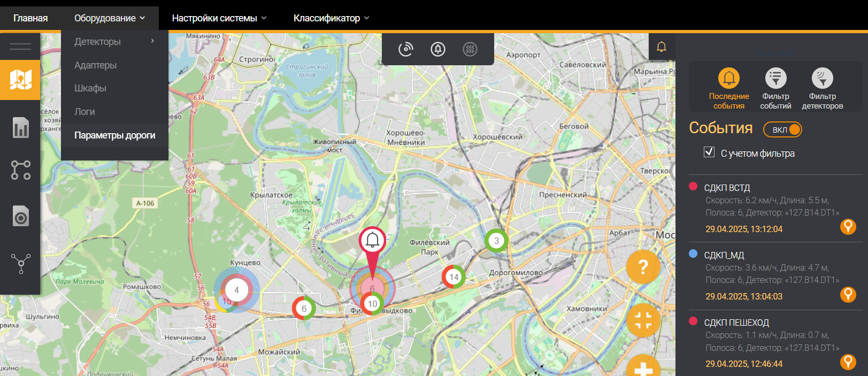
Task: Click the blue status dot of СДКП_МД
Action: pos(693,254)
